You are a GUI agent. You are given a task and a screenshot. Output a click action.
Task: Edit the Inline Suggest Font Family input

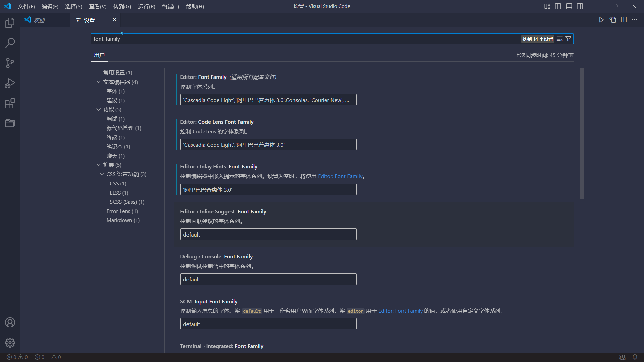pyautogui.click(x=268, y=235)
